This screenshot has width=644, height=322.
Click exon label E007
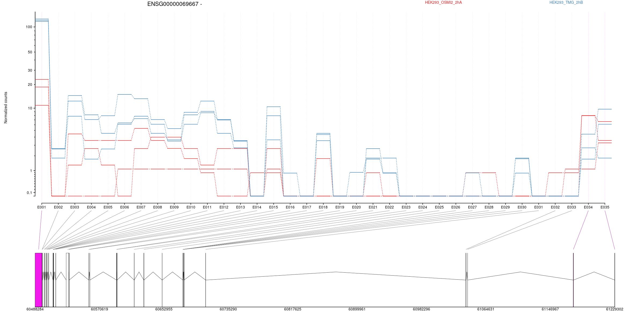coord(141,207)
